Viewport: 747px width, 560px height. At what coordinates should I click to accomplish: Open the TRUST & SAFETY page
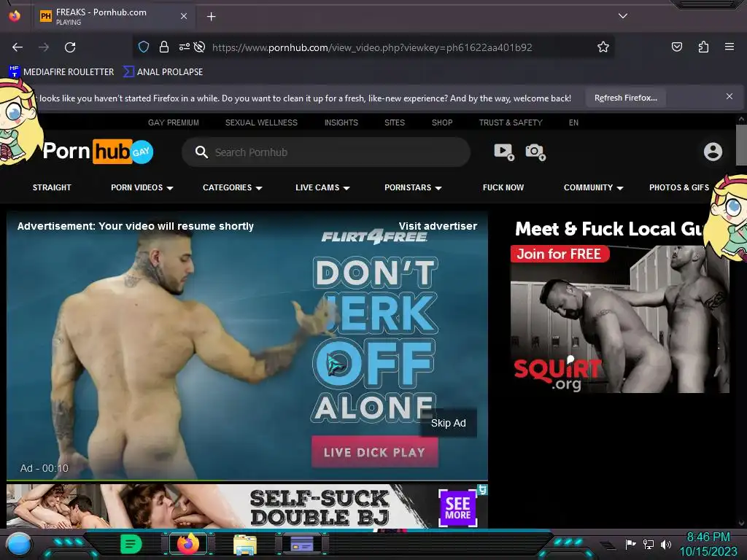pyautogui.click(x=511, y=122)
